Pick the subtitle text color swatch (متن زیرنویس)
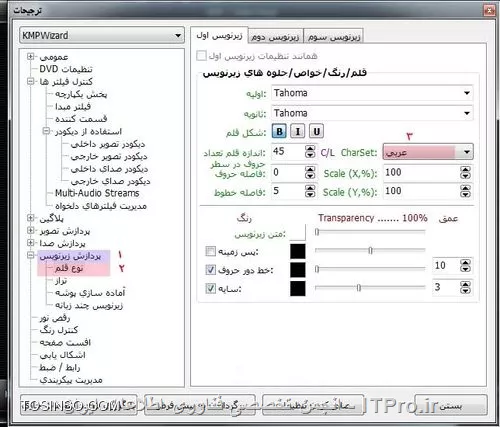 point(298,233)
